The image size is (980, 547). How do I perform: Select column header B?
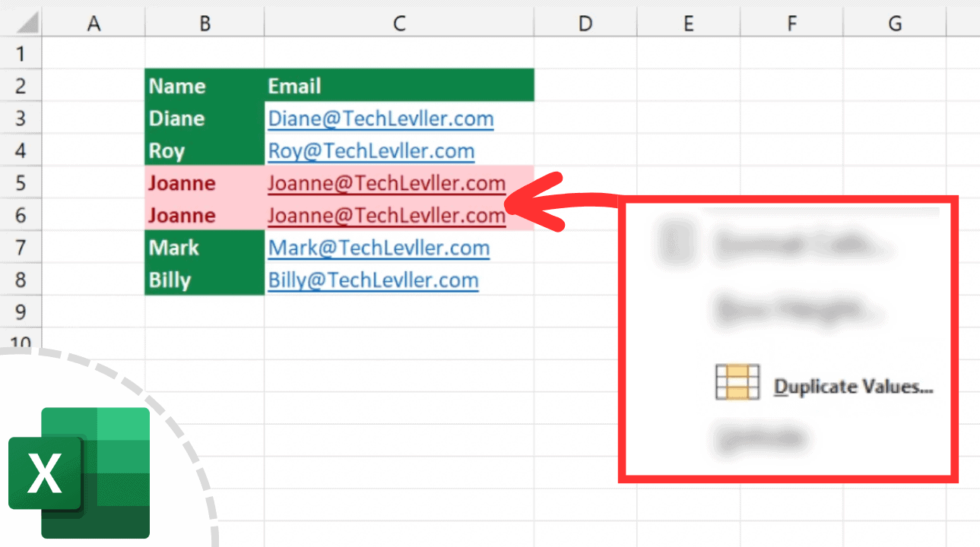click(204, 23)
